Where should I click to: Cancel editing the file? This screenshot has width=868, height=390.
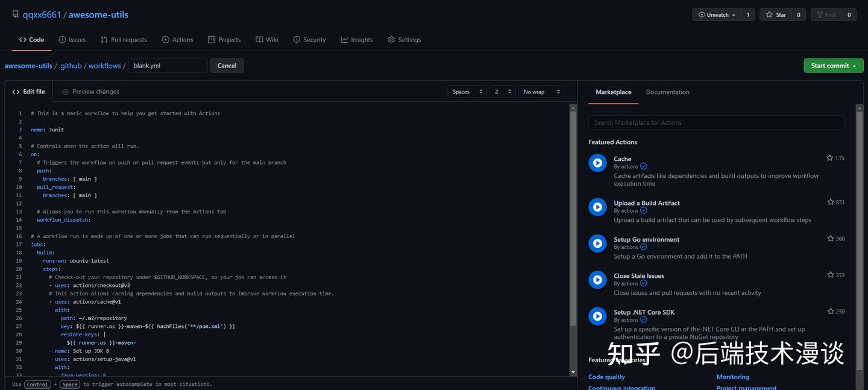point(227,66)
